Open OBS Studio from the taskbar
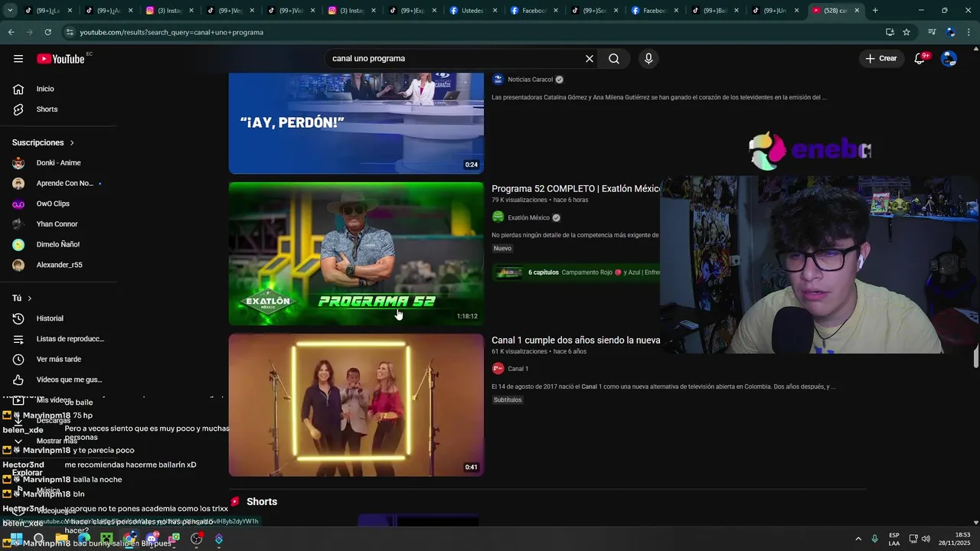This screenshot has height=551, width=980. (x=197, y=539)
